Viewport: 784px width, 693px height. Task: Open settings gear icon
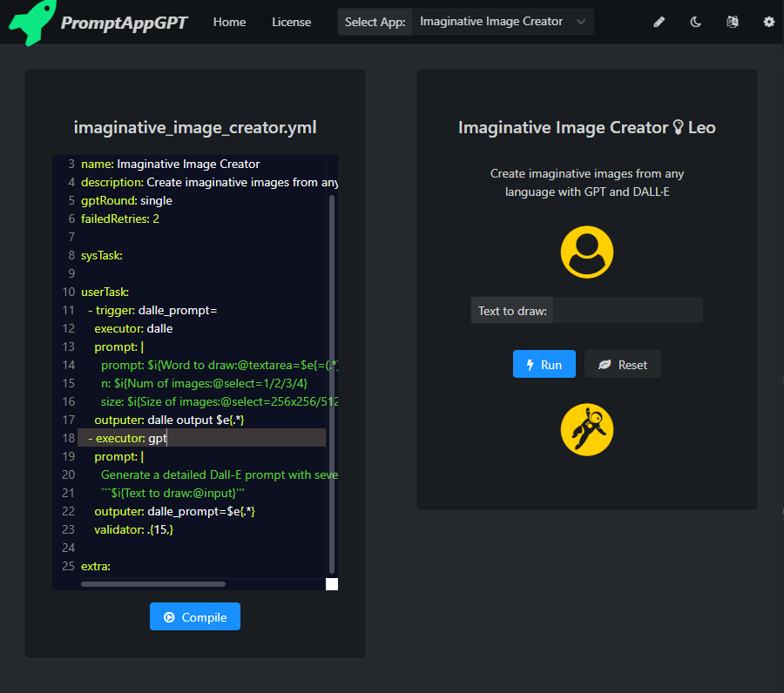coord(768,22)
